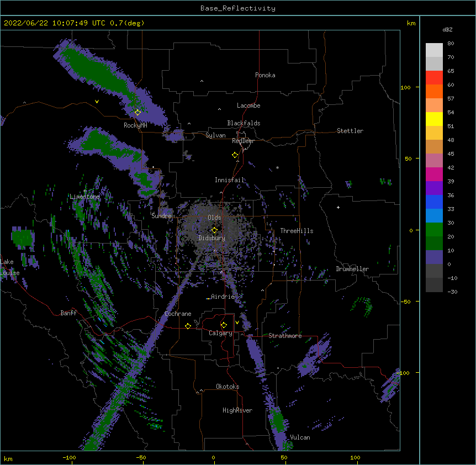
Task: Click the yellow marker southwest of RedDeer
Action: point(235,155)
